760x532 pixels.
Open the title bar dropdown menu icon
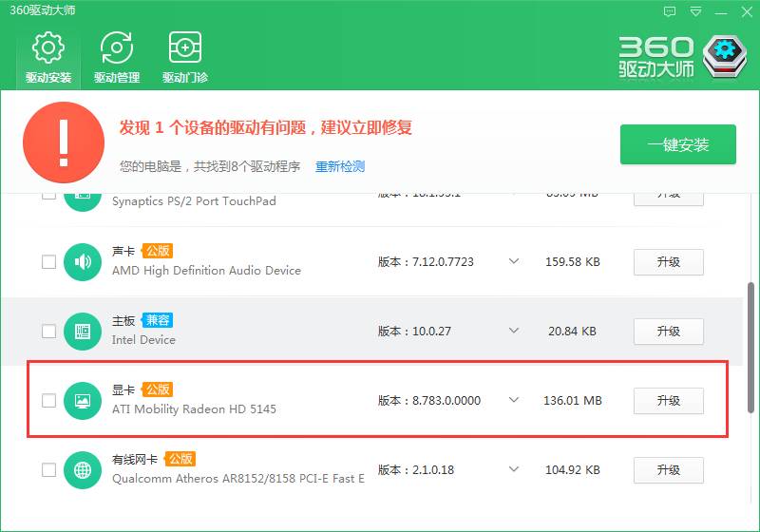[695, 11]
